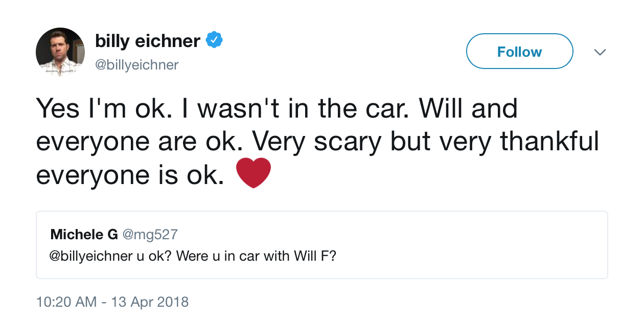Open the @billyeichner handle below the name
This screenshot has height=320, width=644.
point(137,65)
